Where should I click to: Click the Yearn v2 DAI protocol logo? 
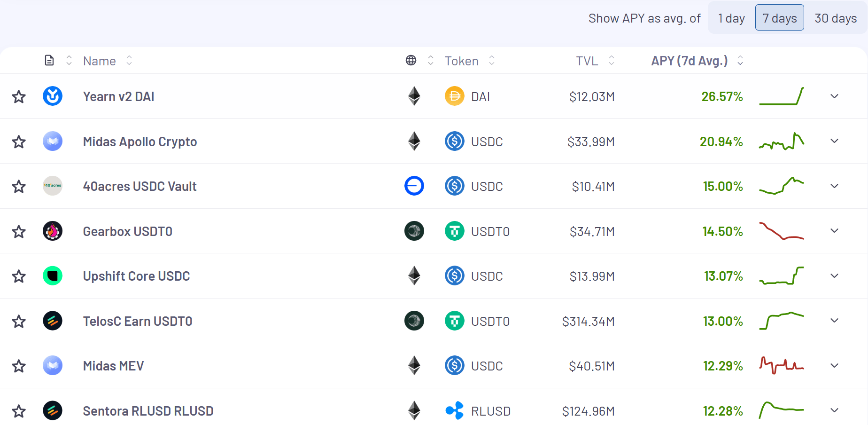tap(53, 96)
